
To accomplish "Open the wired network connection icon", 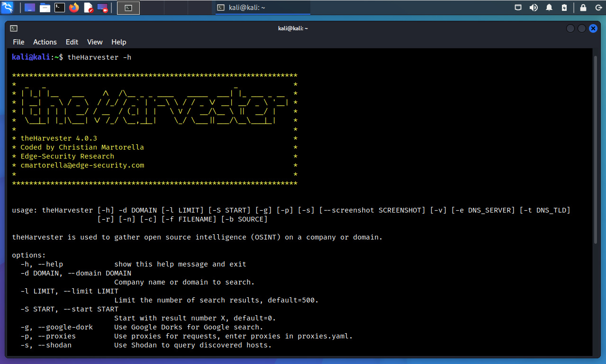I will coord(519,8).
